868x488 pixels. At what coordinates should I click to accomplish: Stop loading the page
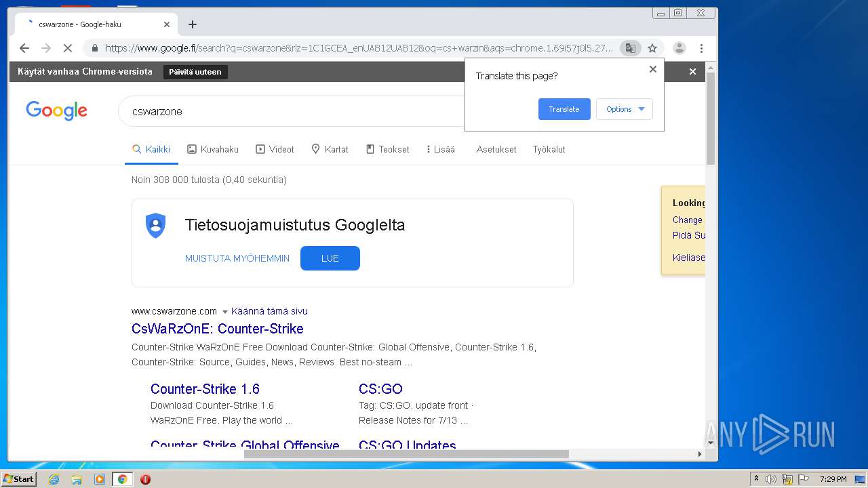pyautogui.click(x=68, y=48)
